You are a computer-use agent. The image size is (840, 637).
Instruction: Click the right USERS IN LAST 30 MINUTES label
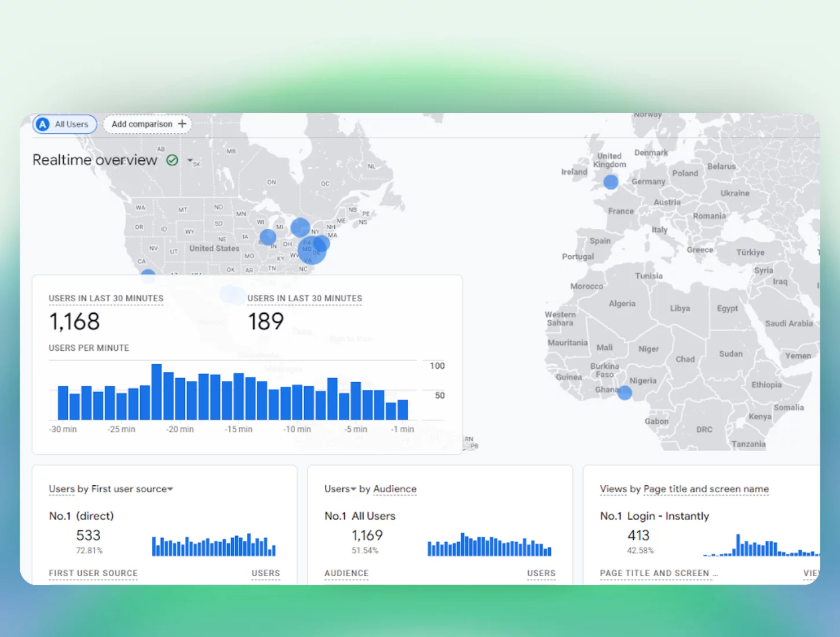tap(305, 298)
